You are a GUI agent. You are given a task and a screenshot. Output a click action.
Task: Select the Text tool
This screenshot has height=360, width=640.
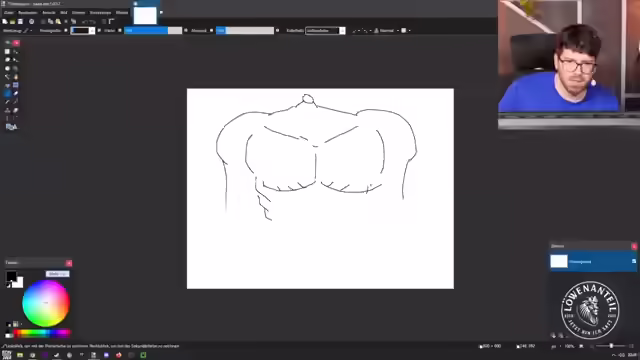coord(7,118)
